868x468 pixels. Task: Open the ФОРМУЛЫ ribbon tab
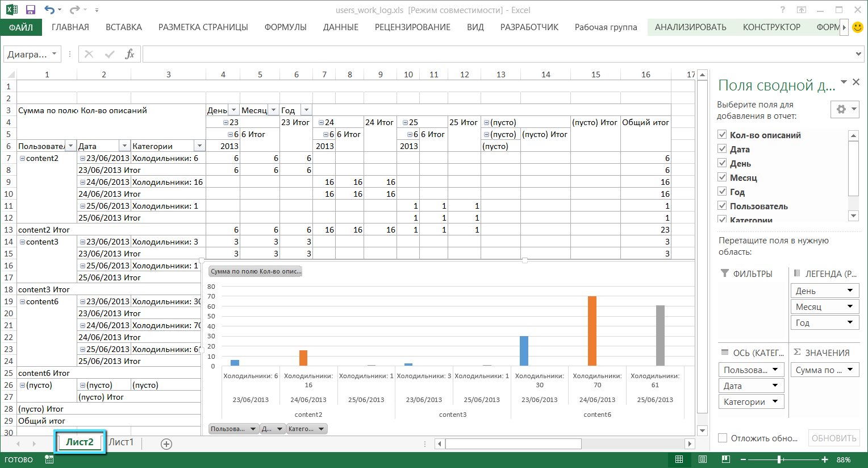tap(286, 27)
